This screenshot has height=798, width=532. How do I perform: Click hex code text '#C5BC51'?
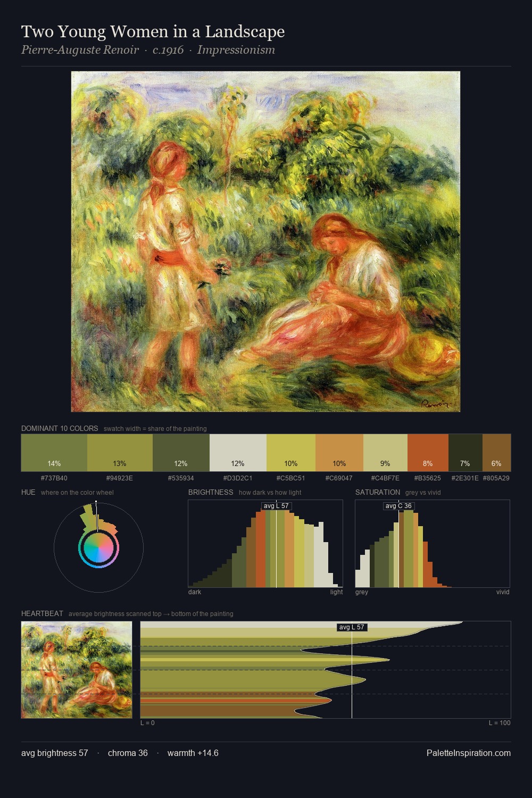click(291, 478)
